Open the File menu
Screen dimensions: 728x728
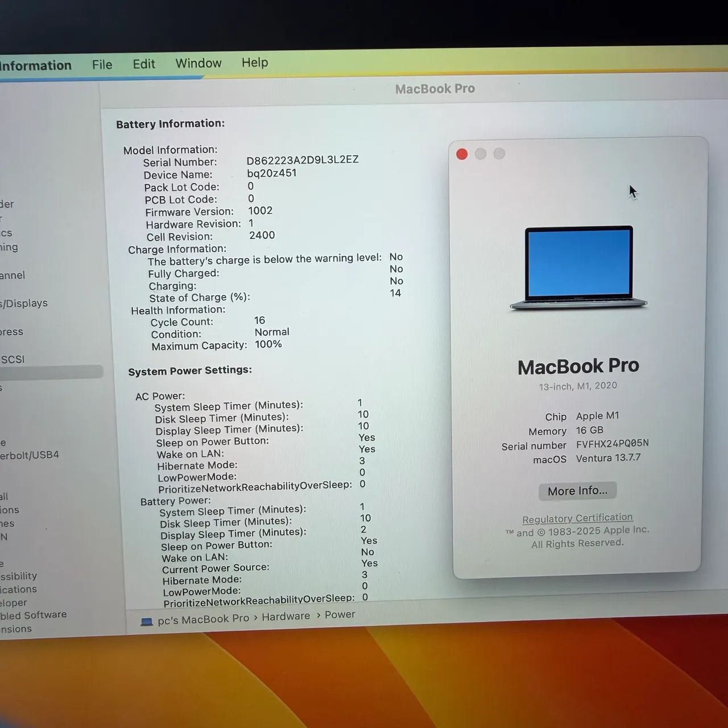click(x=102, y=64)
